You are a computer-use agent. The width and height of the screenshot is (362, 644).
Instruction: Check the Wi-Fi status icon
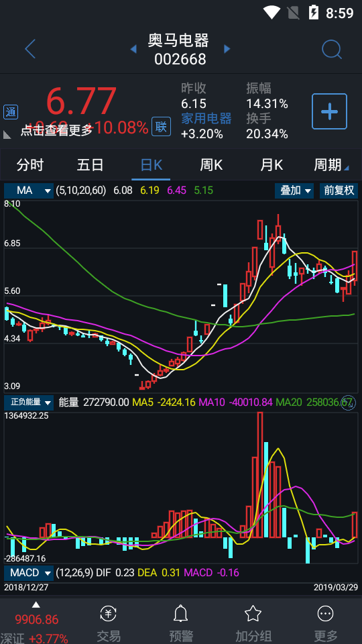271,12
